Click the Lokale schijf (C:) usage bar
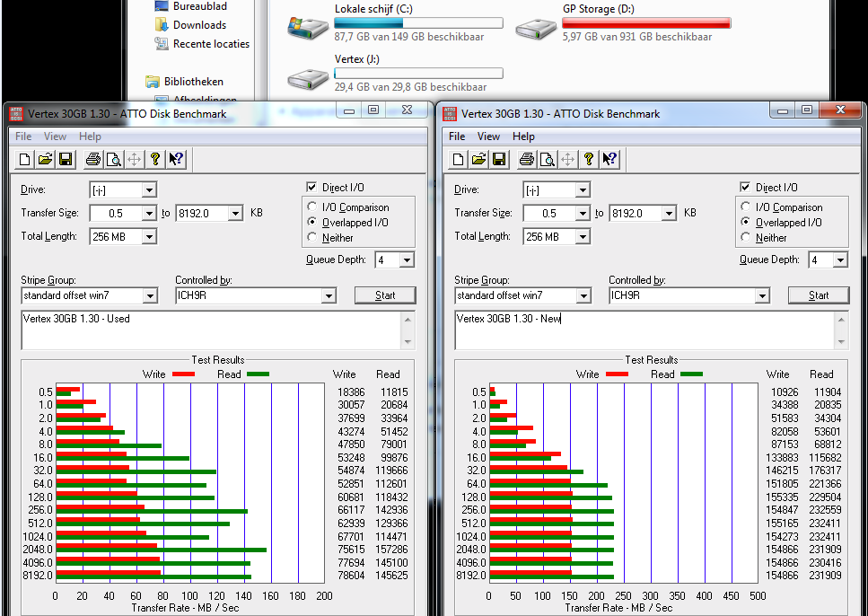Screen dimensions: 868x616 tap(418, 22)
